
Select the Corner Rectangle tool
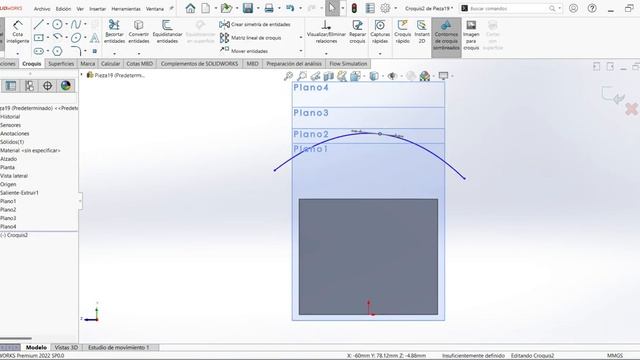pos(39,38)
